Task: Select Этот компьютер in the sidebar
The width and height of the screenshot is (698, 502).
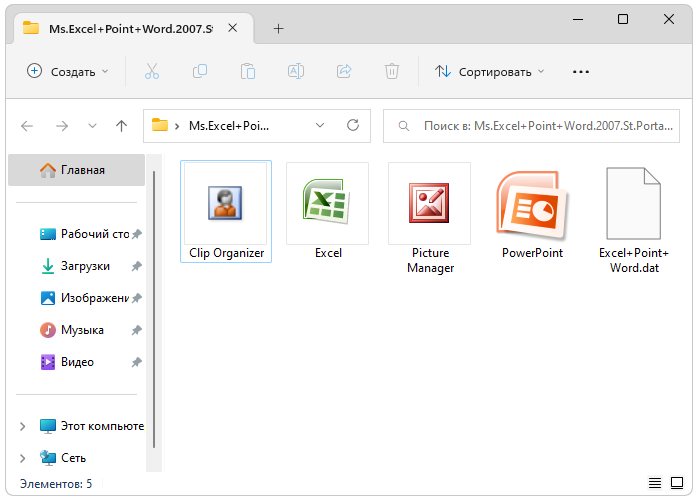Action: pyautogui.click(x=91, y=426)
